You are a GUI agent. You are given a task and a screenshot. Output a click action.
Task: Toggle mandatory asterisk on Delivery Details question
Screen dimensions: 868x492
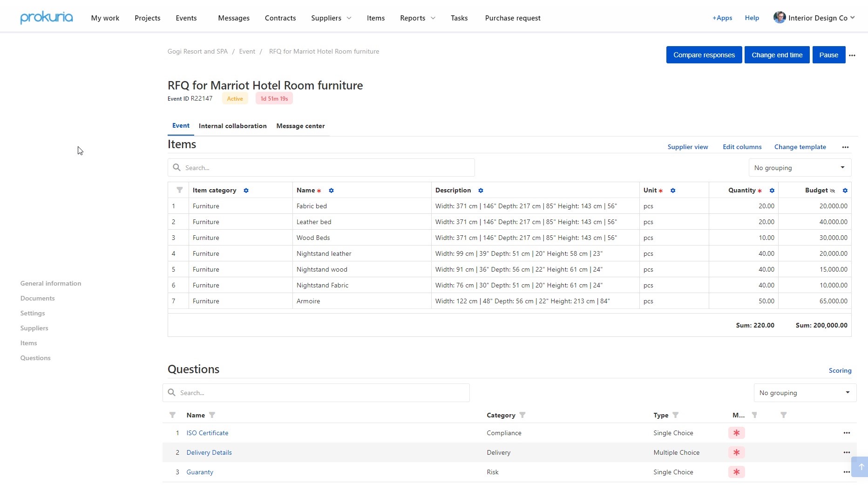point(736,452)
